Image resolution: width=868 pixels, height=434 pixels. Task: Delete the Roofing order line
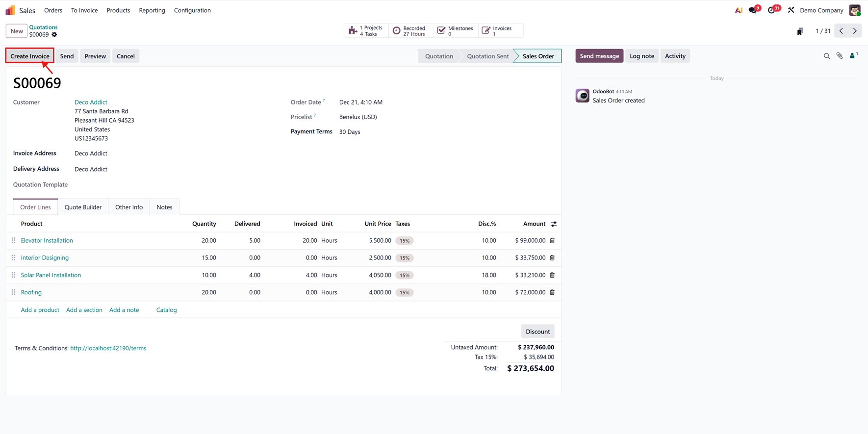click(552, 292)
